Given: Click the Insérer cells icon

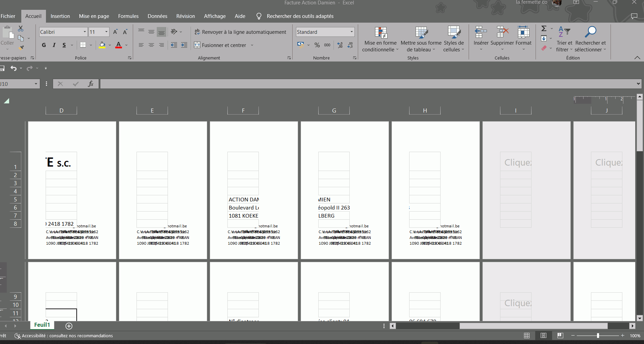Looking at the screenshot, I should pos(481,33).
